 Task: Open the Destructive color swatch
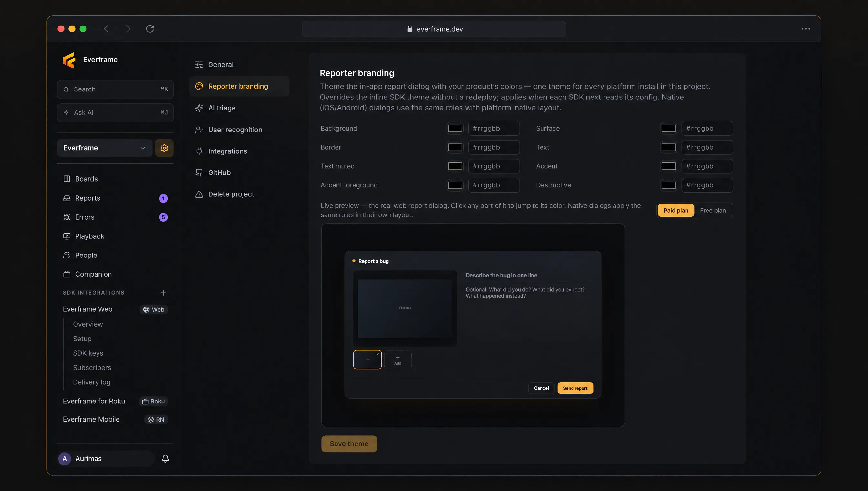point(668,185)
